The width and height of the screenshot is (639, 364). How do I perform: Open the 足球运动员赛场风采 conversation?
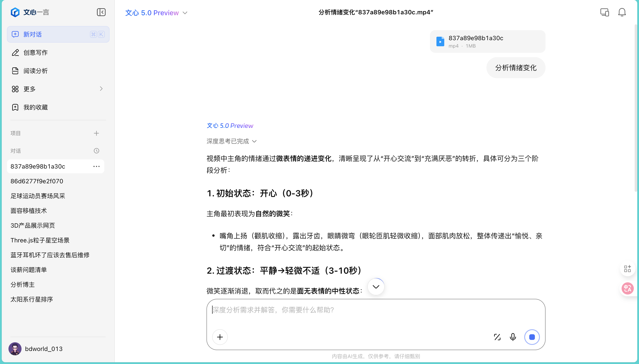[x=38, y=196]
